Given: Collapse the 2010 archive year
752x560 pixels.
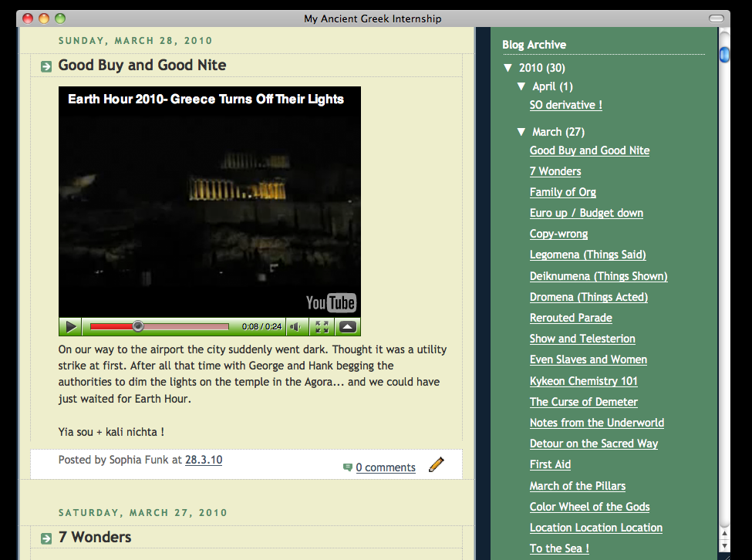Looking at the screenshot, I should [x=508, y=68].
